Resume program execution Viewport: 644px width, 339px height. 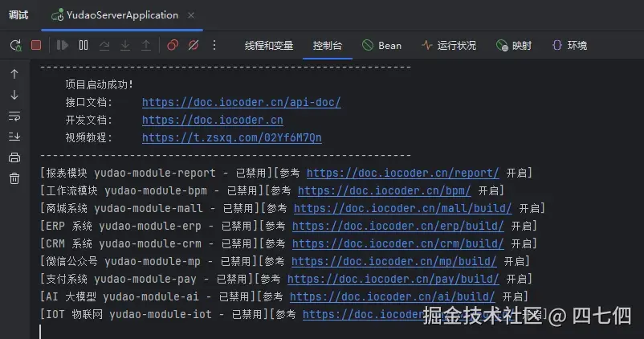[62, 45]
